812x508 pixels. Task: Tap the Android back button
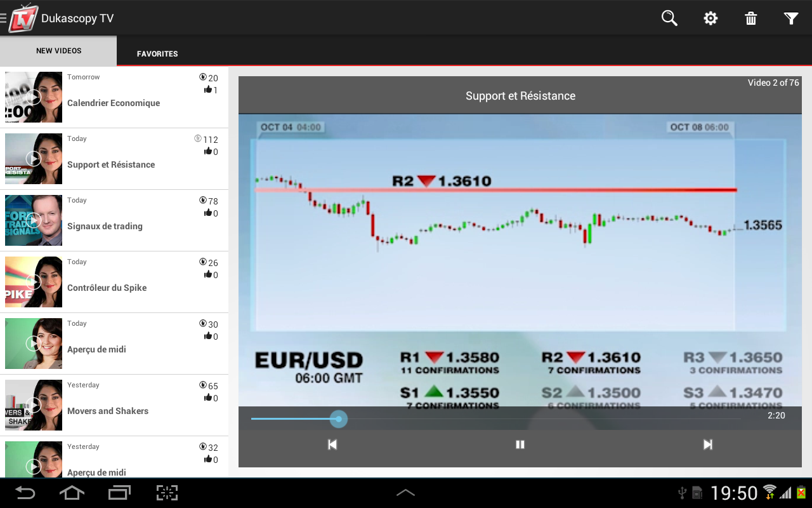pyautogui.click(x=25, y=493)
